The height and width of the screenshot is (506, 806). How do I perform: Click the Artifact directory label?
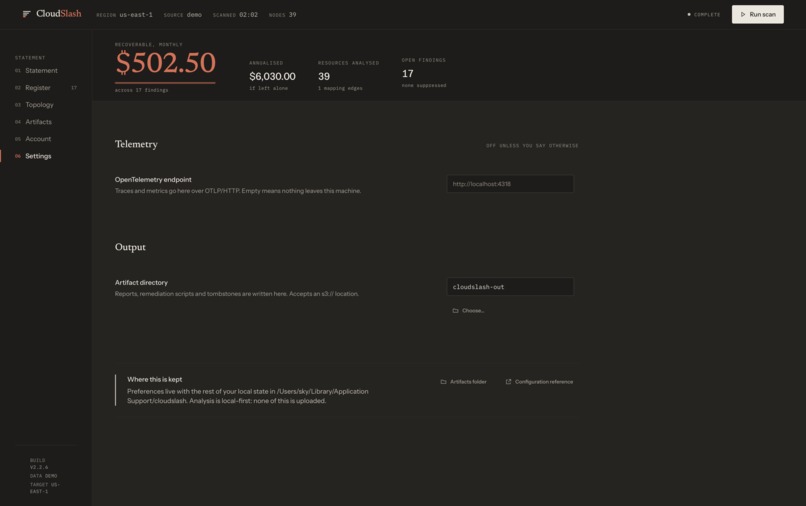[141, 282]
